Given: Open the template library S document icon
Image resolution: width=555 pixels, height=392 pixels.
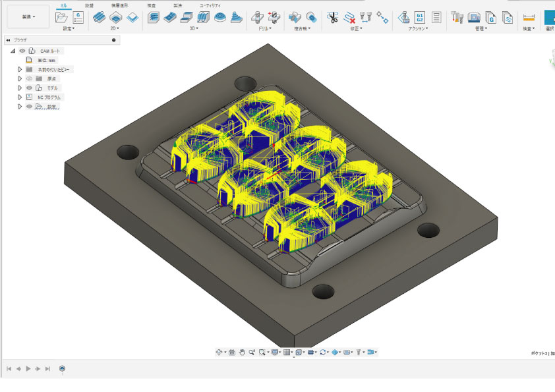Looking at the screenshot, I should (x=508, y=17).
